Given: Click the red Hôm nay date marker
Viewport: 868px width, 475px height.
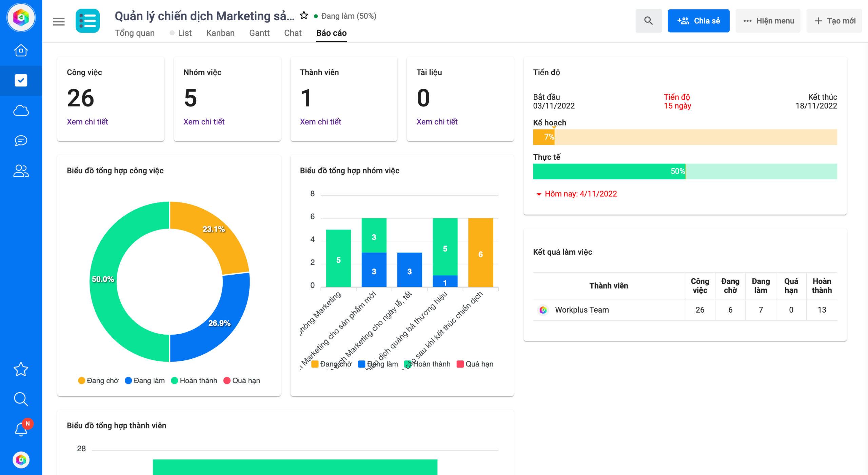Looking at the screenshot, I should click(x=576, y=194).
